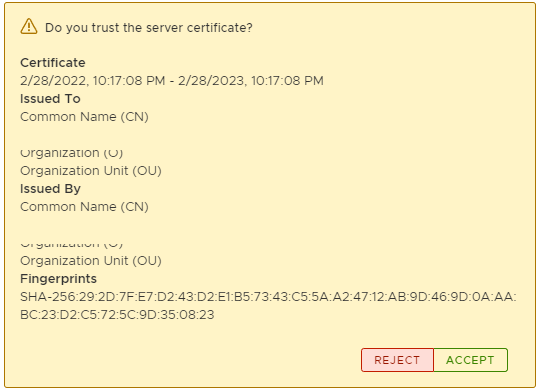The width and height of the screenshot is (538, 390).
Task: Click the SHA-256 fingerprint first line
Action: click(268, 297)
